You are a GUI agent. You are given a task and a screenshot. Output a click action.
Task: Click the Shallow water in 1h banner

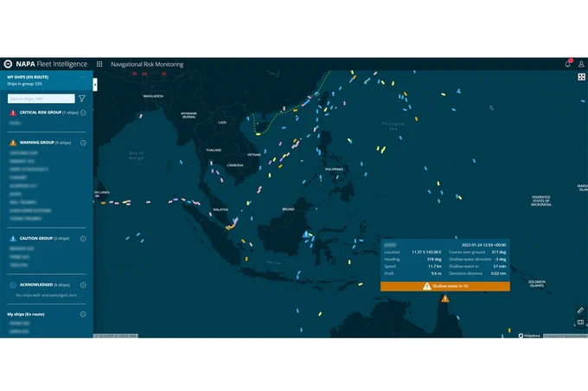click(445, 286)
